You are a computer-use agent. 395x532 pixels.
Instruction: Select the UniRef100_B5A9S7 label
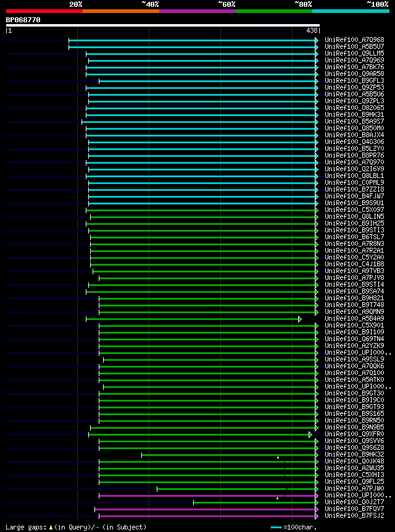354,122
